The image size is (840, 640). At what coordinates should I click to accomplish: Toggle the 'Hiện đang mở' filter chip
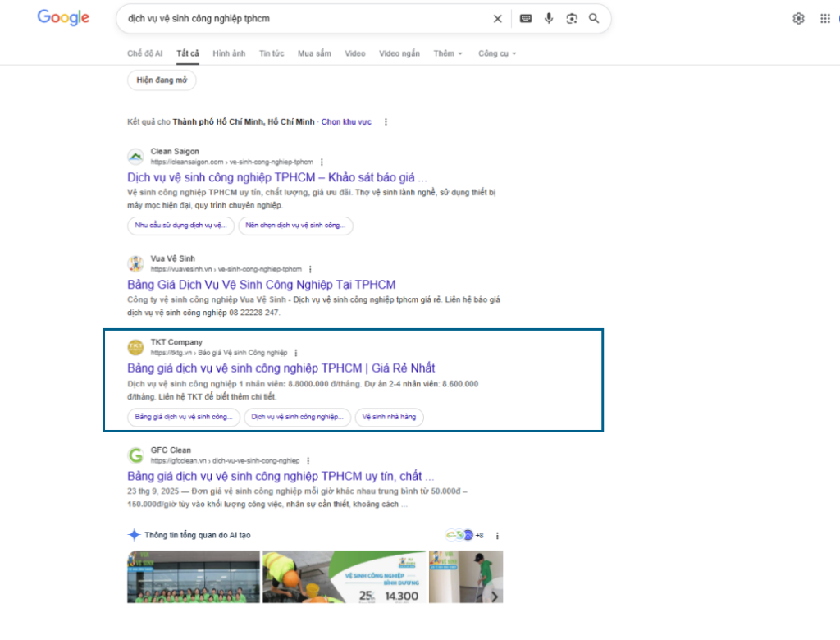(x=162, y=80)
